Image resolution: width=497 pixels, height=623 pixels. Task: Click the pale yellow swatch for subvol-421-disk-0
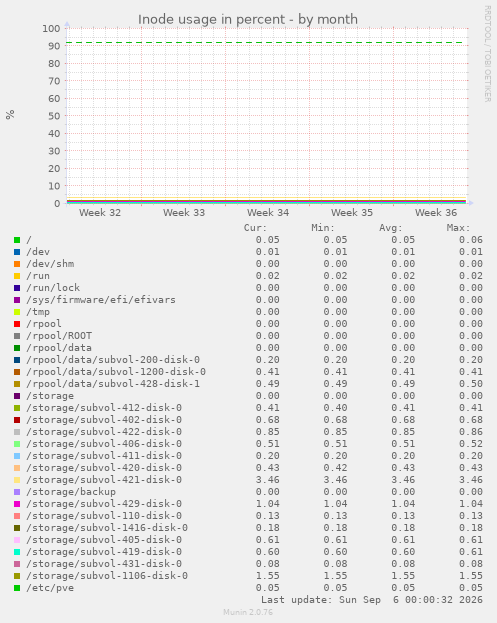click(x=17, y=480)
